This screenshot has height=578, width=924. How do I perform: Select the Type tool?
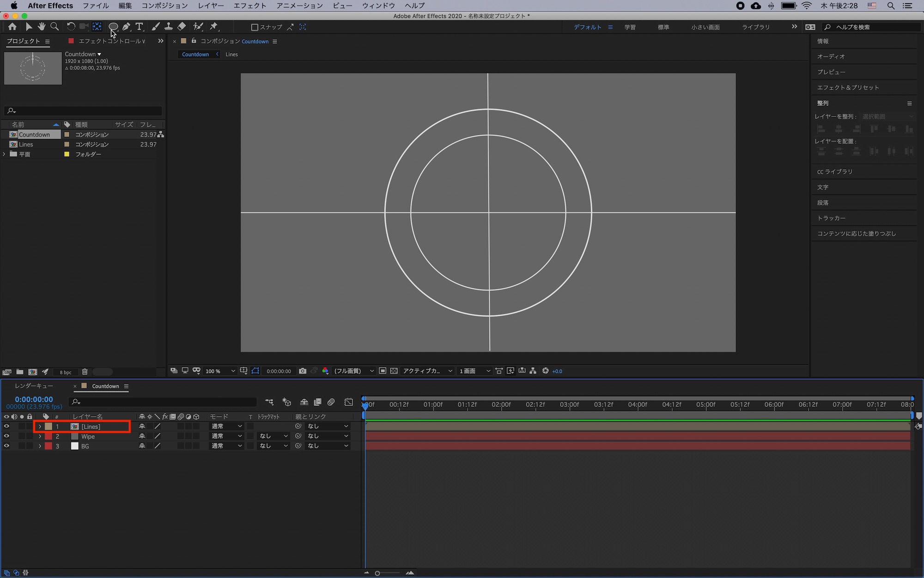pyautogui.click(x=139, y=27)
